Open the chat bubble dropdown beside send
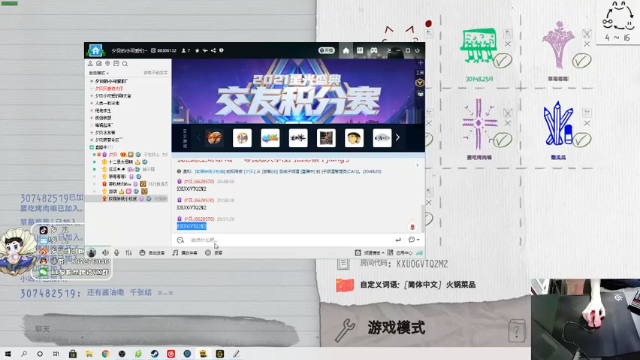 (x=413, y=240)
